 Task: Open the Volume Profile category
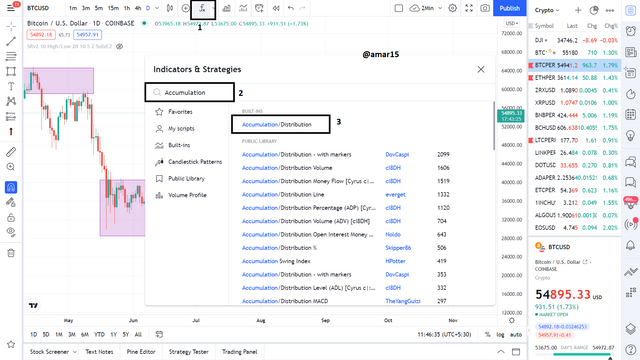tap(187, 196)
